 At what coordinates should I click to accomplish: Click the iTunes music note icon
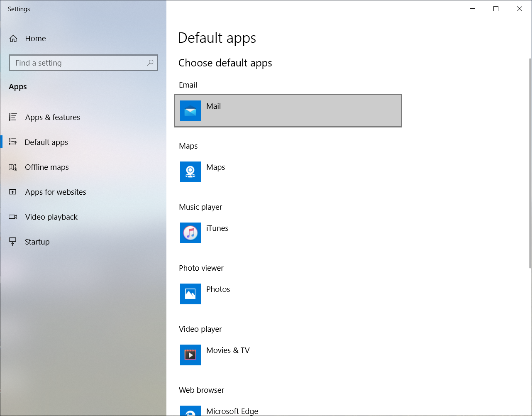pyautogui.click(x=190, y=233)
